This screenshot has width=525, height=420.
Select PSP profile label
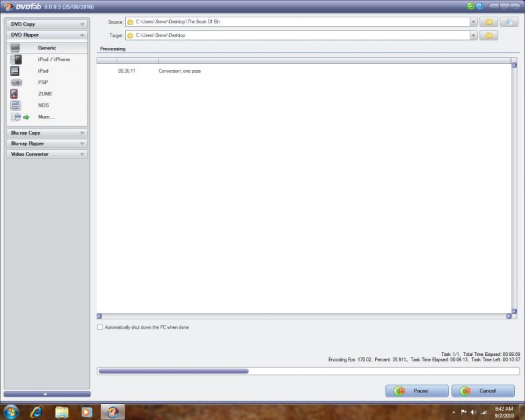pyautogui.click(x=43, y=83)
